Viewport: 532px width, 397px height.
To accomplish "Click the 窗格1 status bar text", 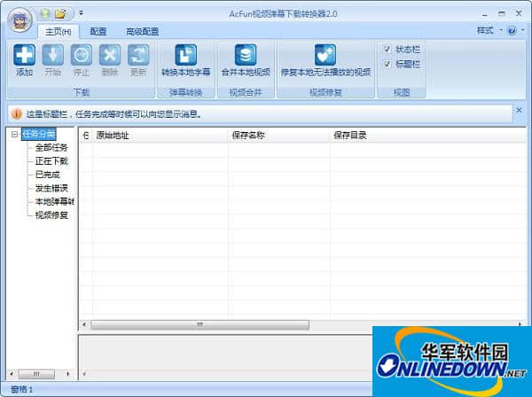I will [x=21, y=389].
